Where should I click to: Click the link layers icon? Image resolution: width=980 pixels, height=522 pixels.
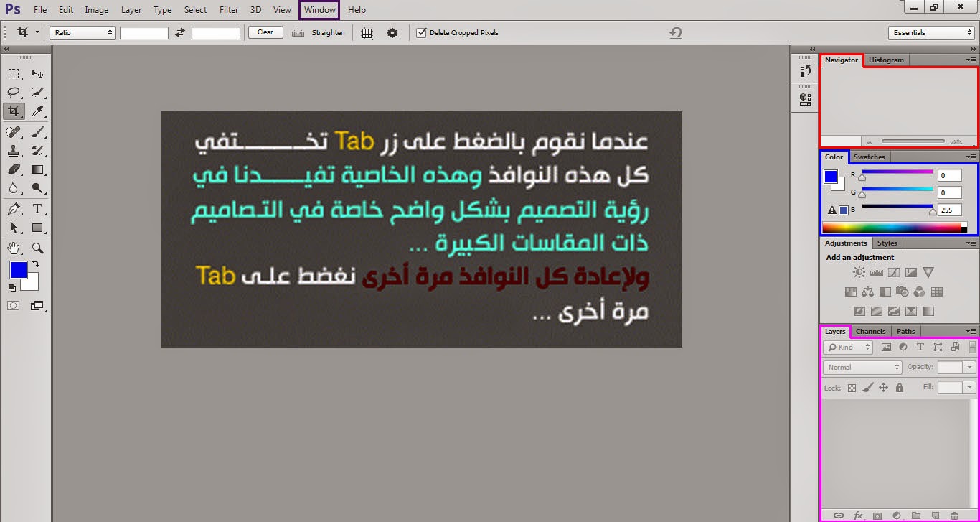[x=838, y=516]
